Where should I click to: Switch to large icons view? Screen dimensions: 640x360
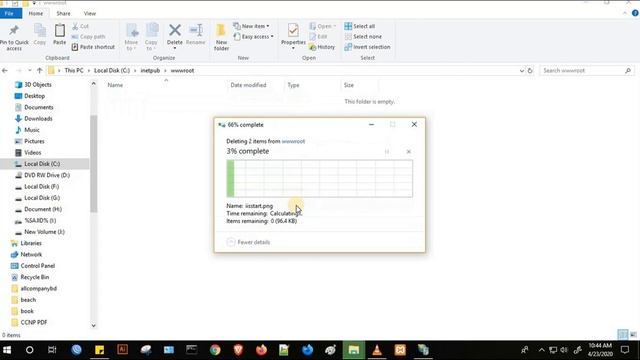pos(633,335)
